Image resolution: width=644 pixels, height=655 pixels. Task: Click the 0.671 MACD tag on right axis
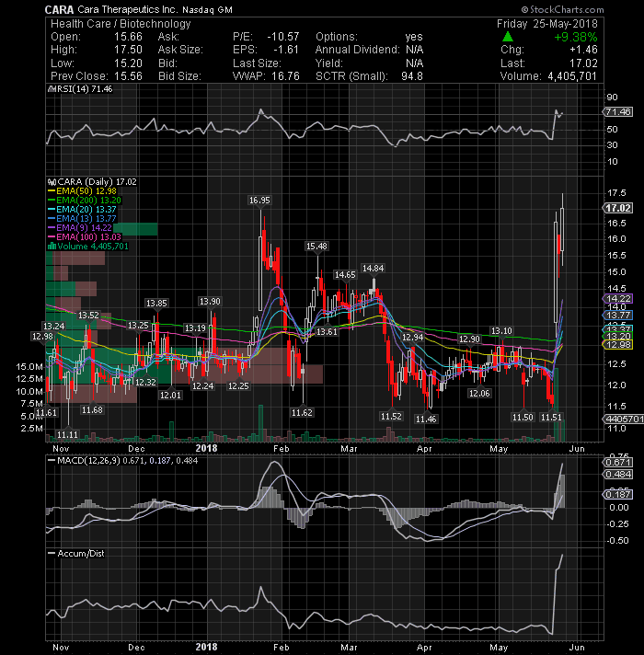pyautogui.click(x=618, y=463)
